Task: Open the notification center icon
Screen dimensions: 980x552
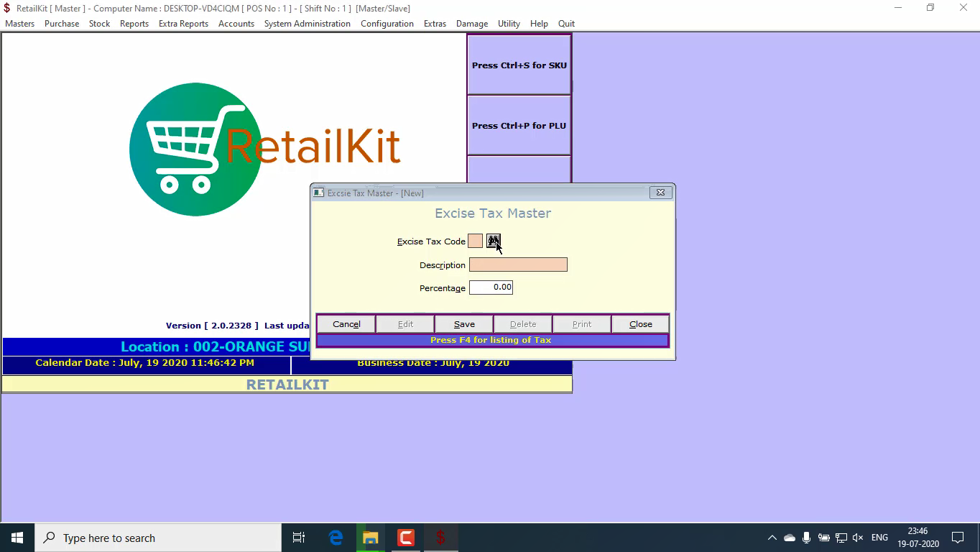Action: pyautogui.click(x=958, y=538)
